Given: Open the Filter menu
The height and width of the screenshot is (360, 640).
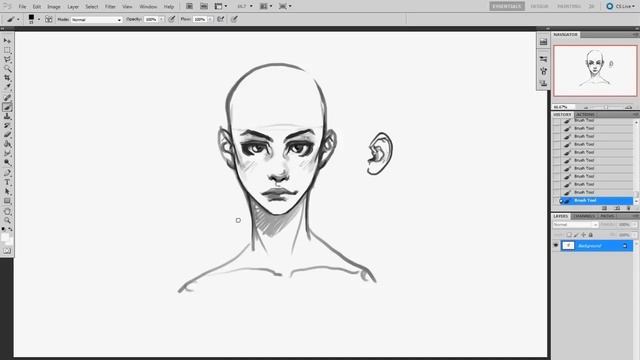Looking at the screenshot, I should pyautogui.click(x=110, y=7).
